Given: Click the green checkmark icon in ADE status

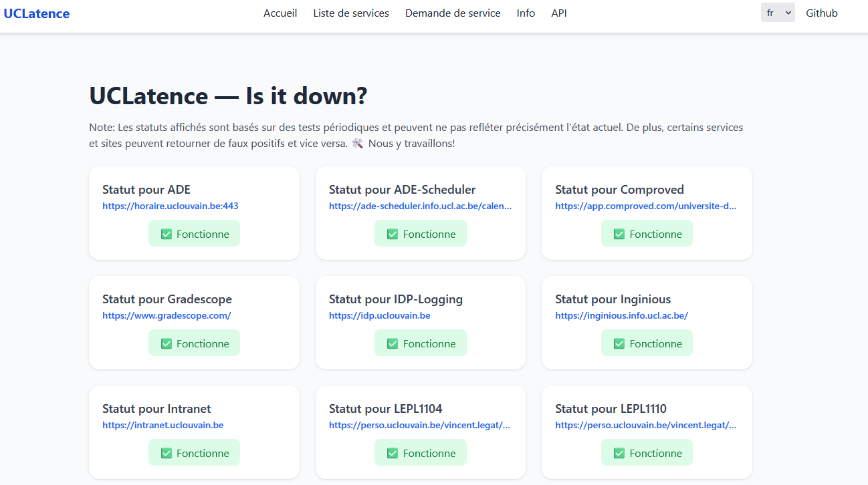Looking at the screenshot, I should point(167,234).
